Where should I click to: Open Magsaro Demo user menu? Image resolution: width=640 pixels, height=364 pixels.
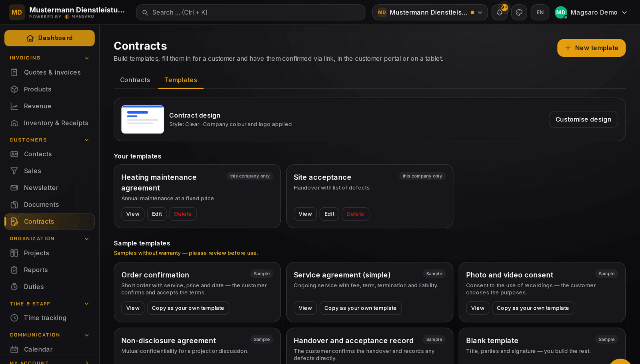[x=591, y=12]
